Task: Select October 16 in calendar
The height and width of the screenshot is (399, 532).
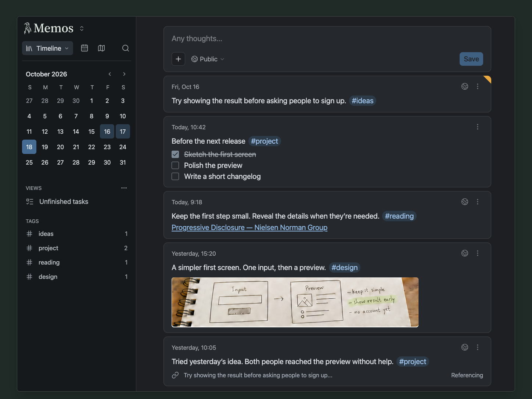Action: pyautogui.click(x=107, y=132)
